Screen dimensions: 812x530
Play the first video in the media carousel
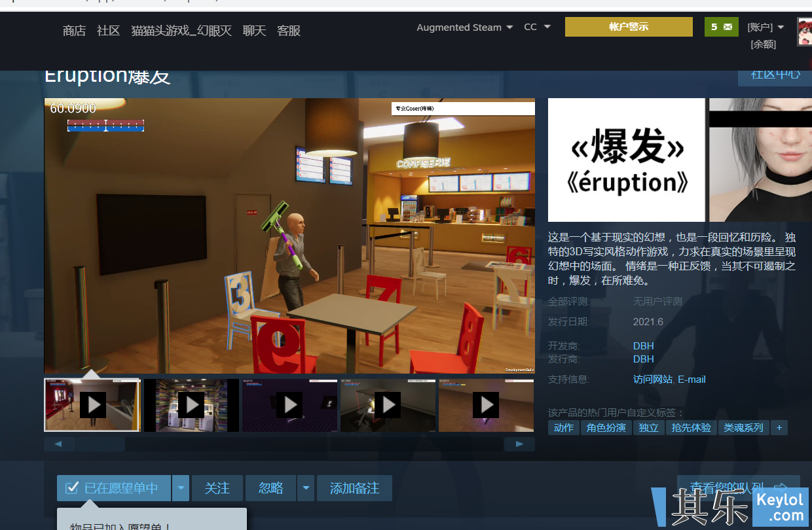click(92, 405)
